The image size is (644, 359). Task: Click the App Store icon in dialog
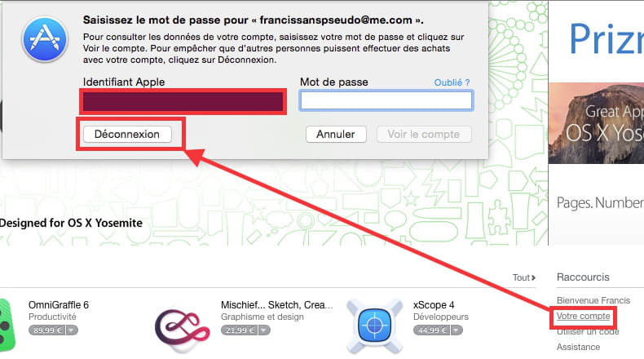tap(45, 40)
